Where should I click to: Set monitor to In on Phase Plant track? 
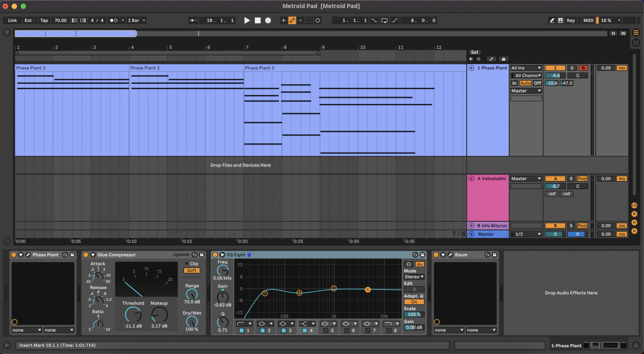pyautogui.click(x=514, y=83)
